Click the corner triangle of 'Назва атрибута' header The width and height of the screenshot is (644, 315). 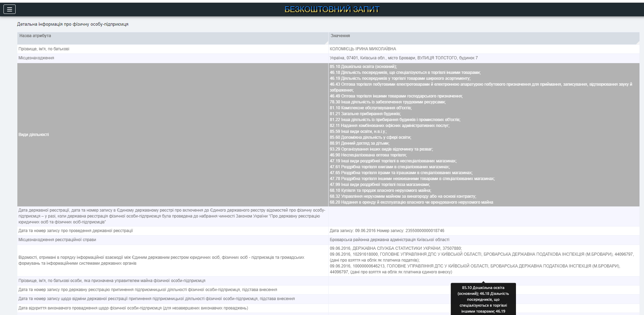(326, 42)
